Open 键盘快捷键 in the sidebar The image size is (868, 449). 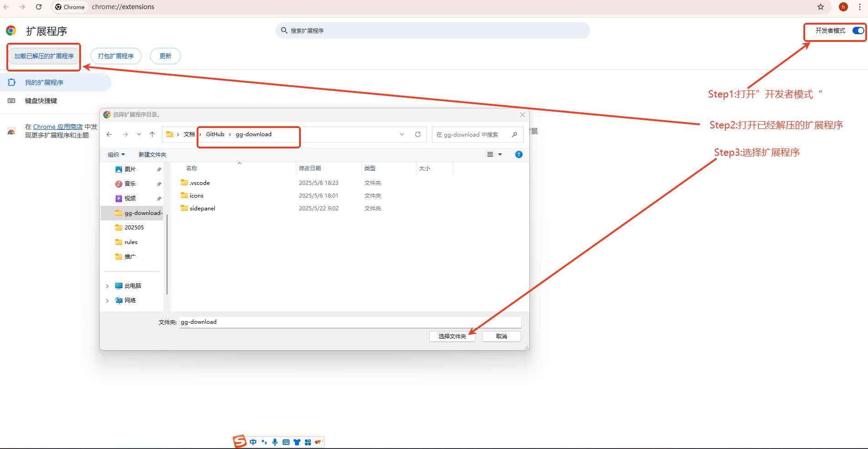coord(41,101)
